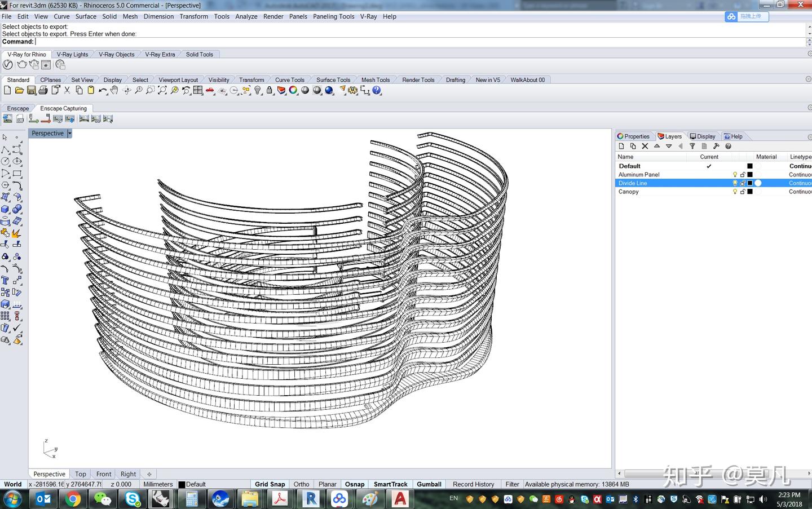The width and height of the screenshot is (812, 509).
Task: Choose the Box solid tool
Action: [x=5, y=209]
